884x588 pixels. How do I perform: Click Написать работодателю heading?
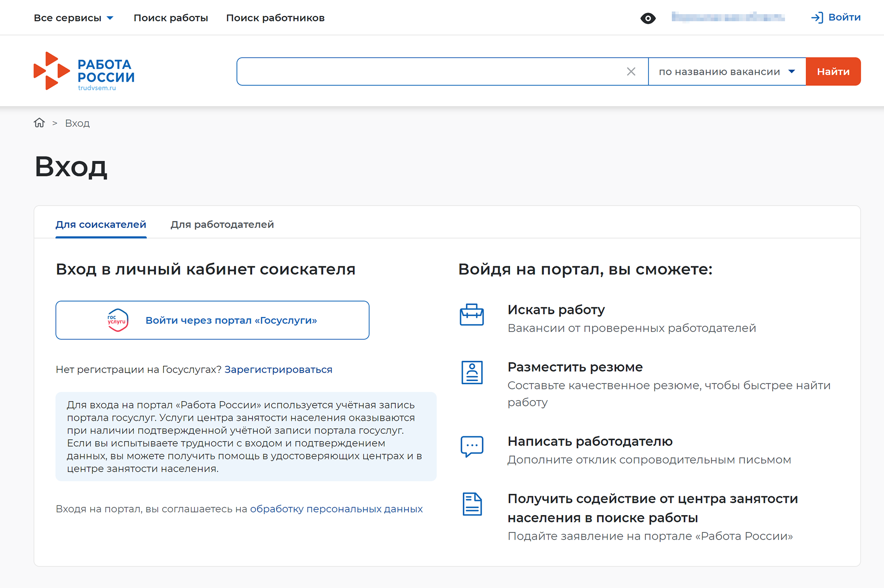coord(590,442)
